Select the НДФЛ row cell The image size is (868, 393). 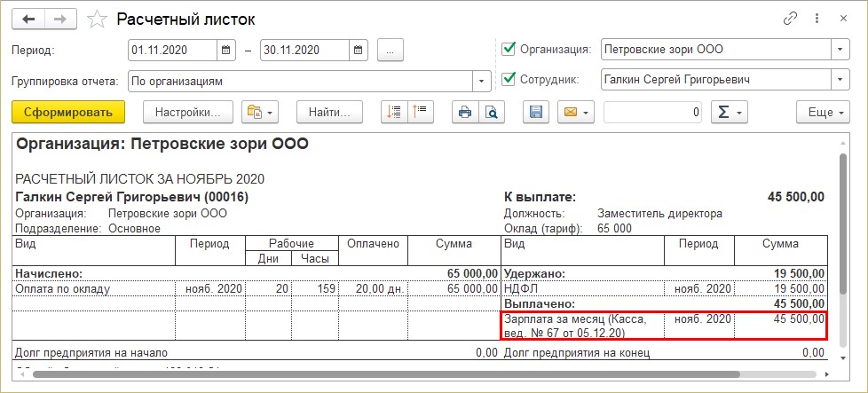coord(582,288)
